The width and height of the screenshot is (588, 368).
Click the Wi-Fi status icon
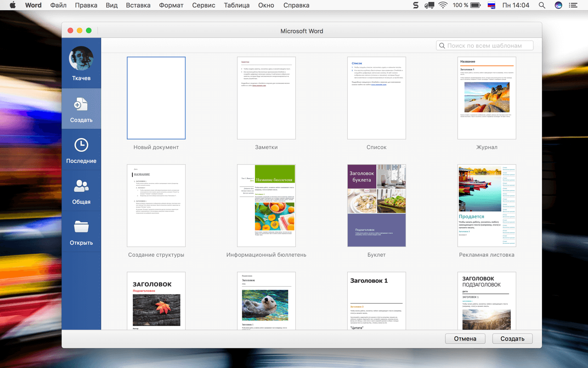click(x=443, y=6)
